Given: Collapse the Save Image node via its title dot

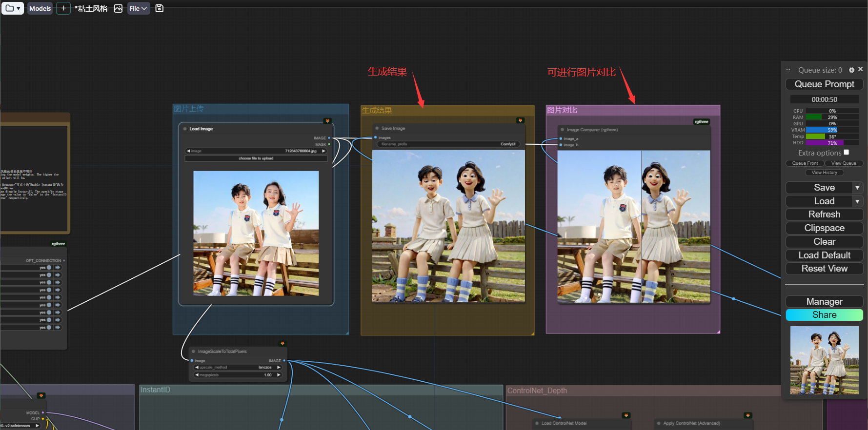Looking at the screenshot, I should click(377, 128).
